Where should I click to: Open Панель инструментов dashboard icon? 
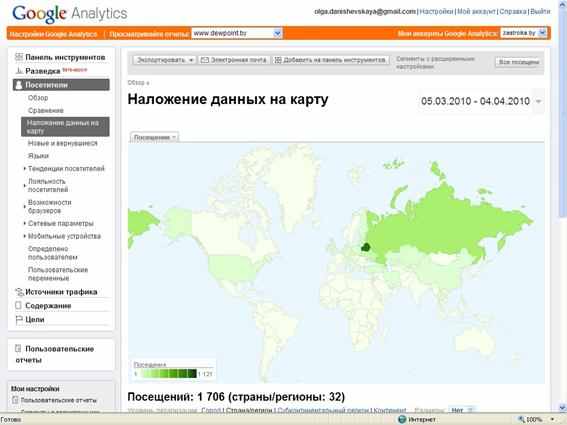(x=19, y=57)
